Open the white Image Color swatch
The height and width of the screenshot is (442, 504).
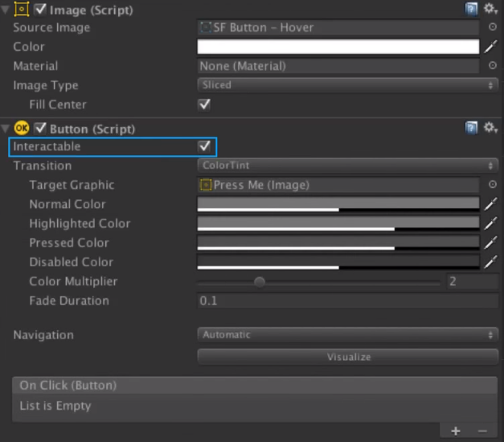[x=338, y=47]
